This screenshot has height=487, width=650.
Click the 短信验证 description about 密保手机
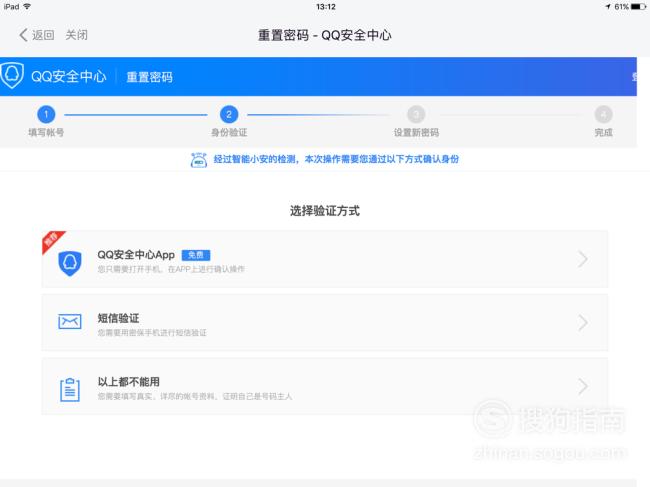pos(152,333)
